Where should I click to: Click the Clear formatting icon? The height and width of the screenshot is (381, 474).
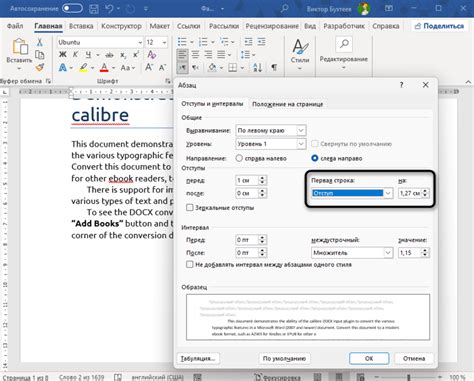(152, 55)
